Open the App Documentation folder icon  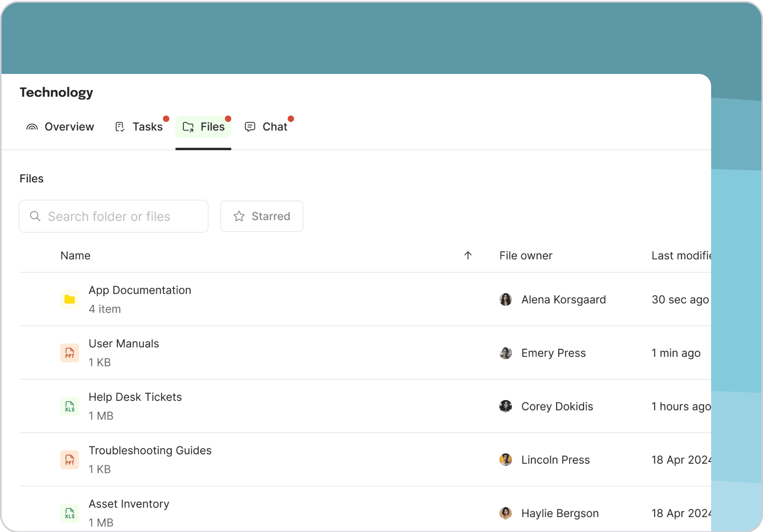[x=69, y=299]
